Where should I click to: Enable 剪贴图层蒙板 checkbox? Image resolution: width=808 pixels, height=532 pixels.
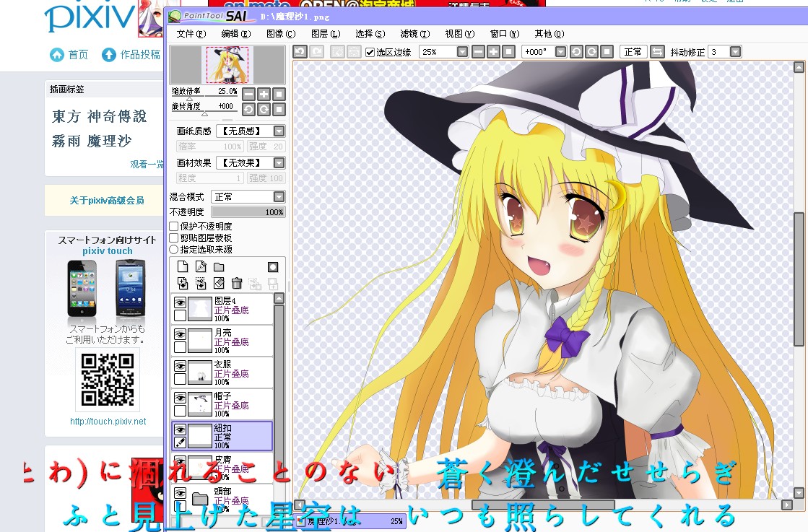(x=174, y=238)
